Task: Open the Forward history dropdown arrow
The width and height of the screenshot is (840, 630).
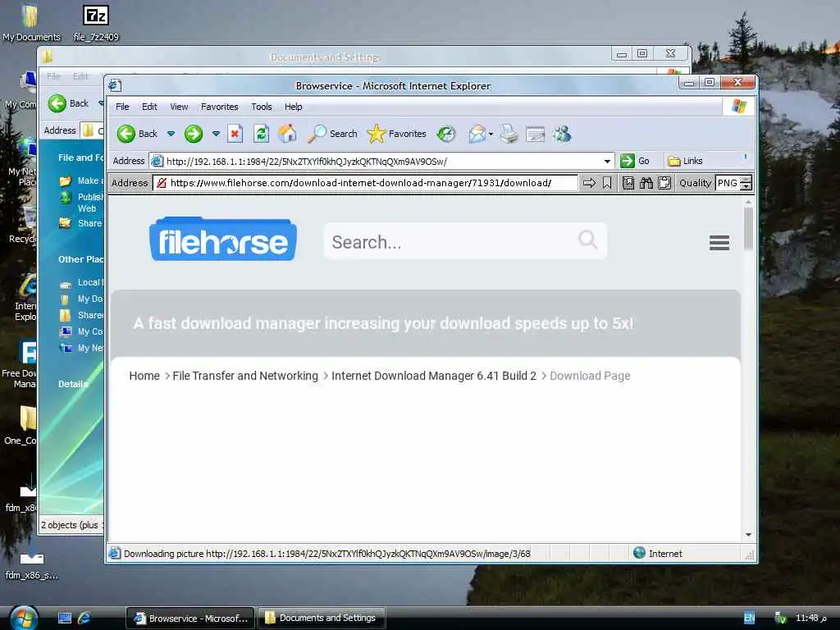Action: click(x=216, y=134)
